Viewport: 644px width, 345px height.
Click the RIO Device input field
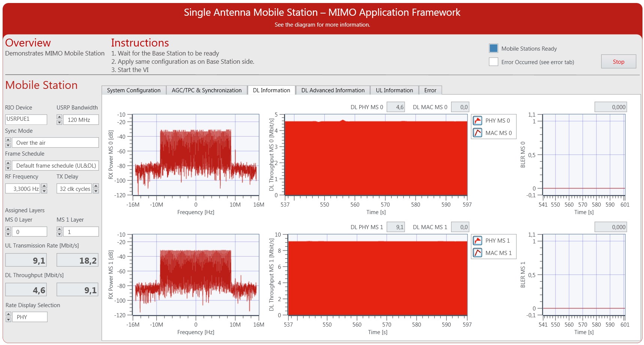pos(26,119)
